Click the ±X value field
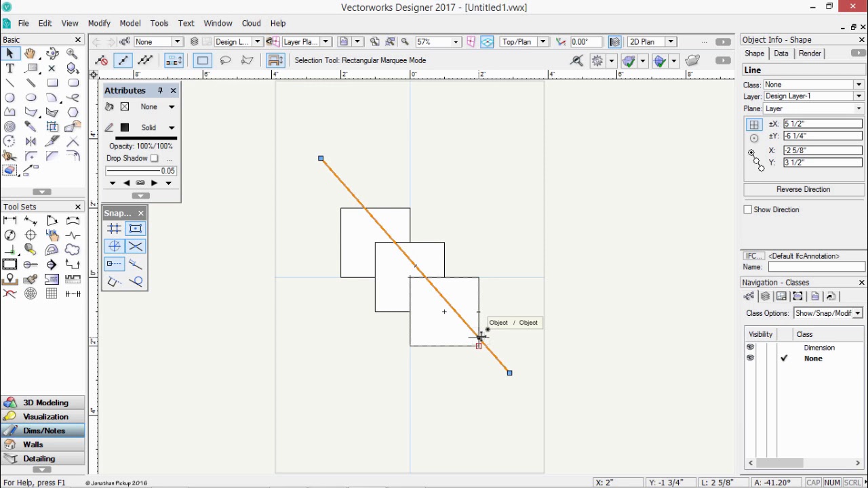The image size is (868, 488). pos(823,124)
